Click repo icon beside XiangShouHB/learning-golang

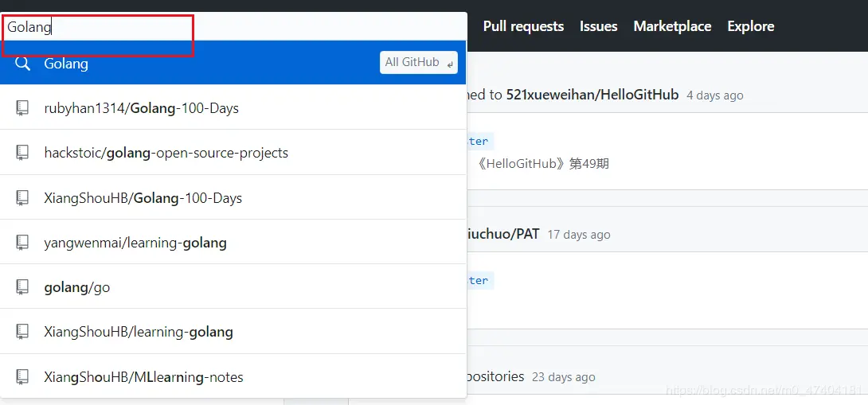(x=22, y=332)
